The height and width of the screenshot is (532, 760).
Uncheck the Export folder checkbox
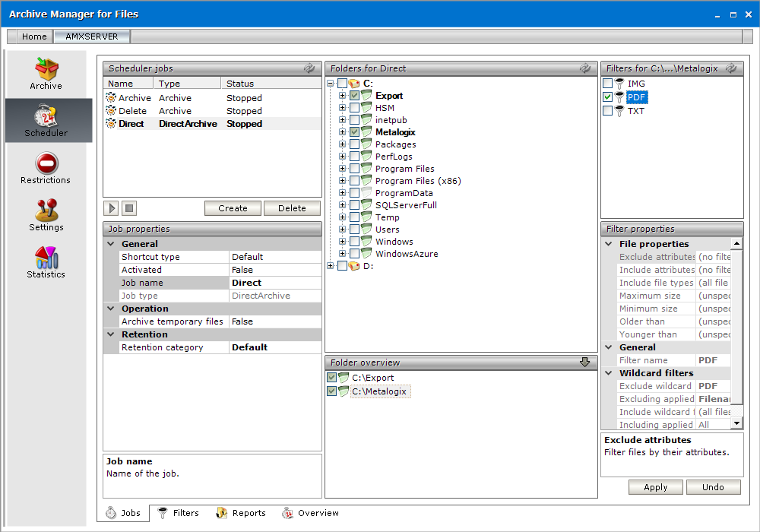coord(354,96)
